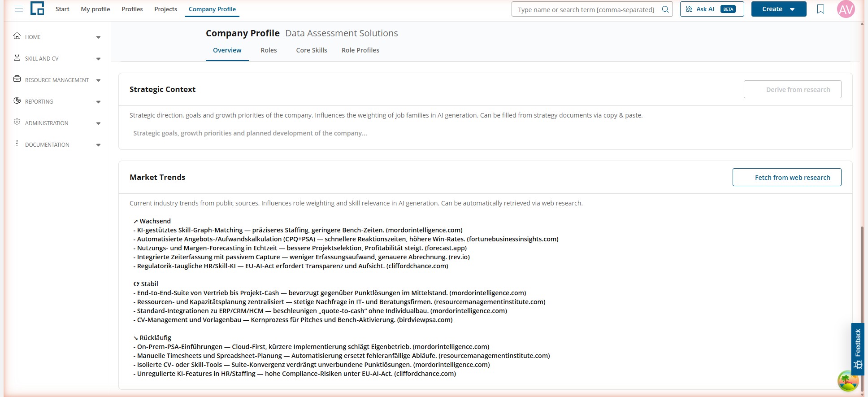Viewport: 868px width, 397px height.
Task: Open the Ask AI beta button
Action: coord(712,9)
